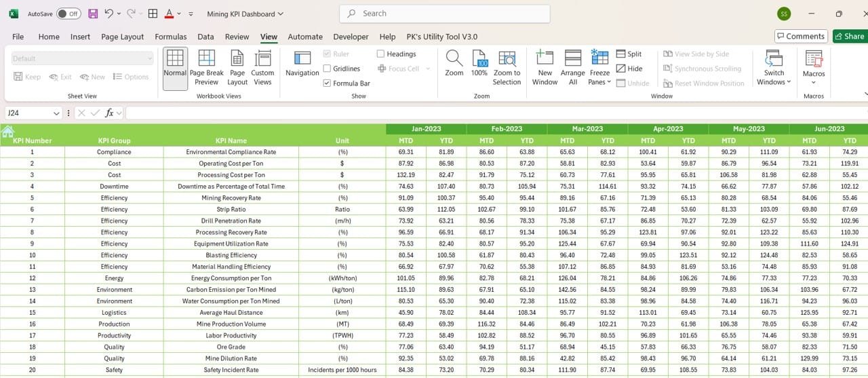Open the Navigation pane
Screen dimensions: 868x378
(302, 65)
